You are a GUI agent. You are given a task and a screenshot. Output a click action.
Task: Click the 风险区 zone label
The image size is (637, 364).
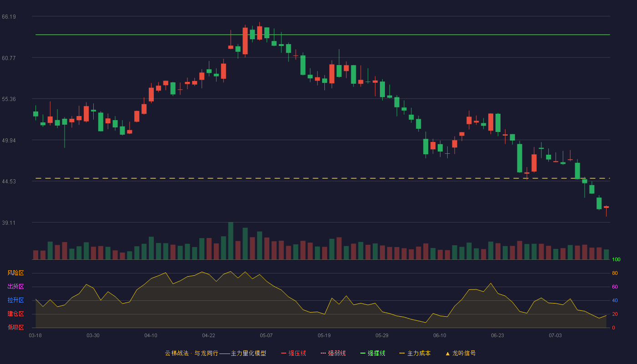(15, 273)
